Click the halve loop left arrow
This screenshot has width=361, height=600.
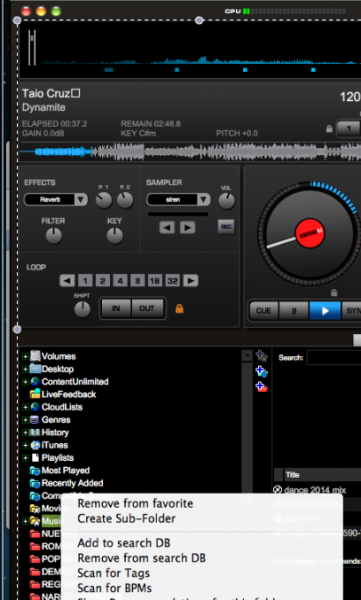pyautogui.click(x=67, y=281)
